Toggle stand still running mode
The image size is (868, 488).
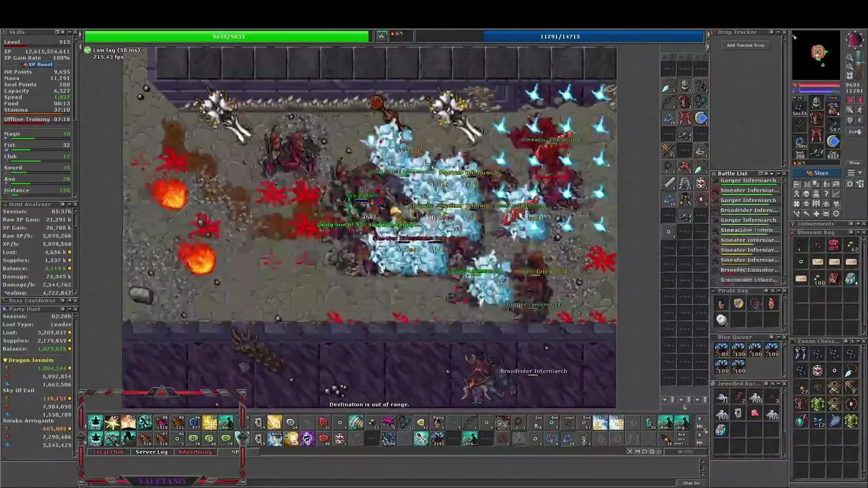pos(860,100)
